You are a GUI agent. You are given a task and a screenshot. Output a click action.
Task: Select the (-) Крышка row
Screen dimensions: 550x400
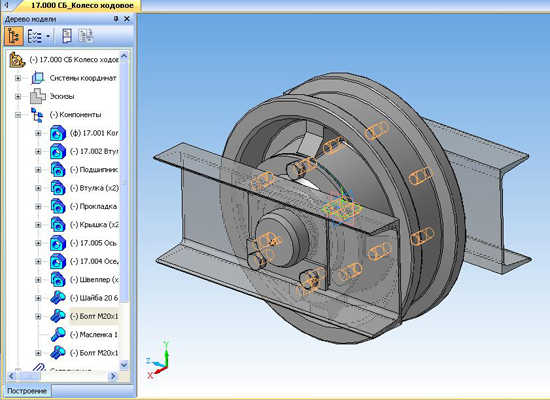[x=94, y=225]
